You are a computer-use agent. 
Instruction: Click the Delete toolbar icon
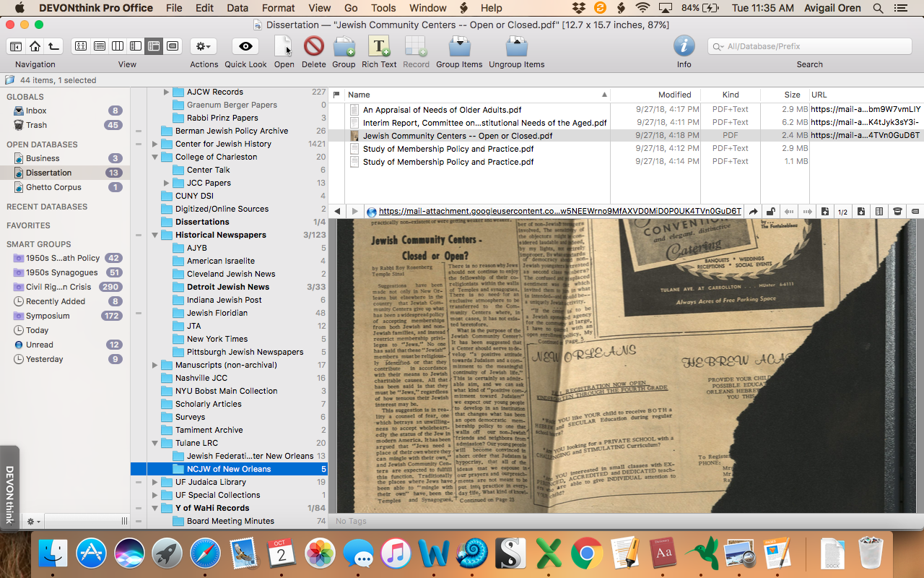click(x=313, y=46)
